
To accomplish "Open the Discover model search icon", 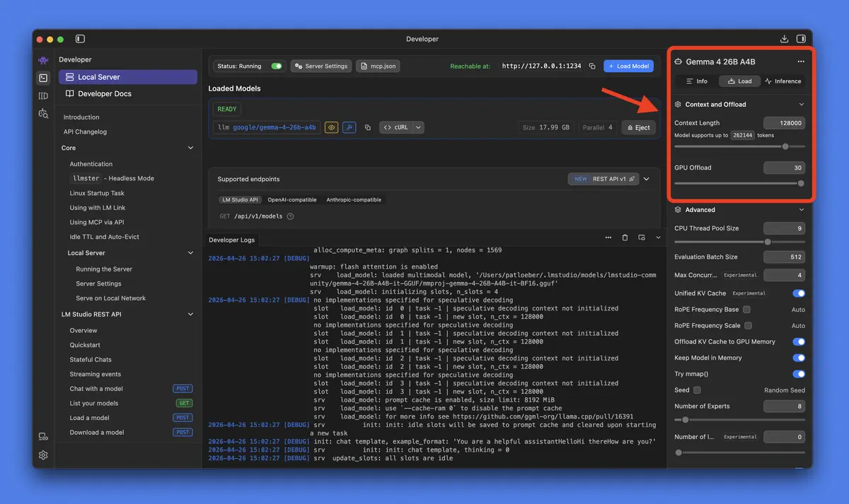I will (x=43, y=113).
